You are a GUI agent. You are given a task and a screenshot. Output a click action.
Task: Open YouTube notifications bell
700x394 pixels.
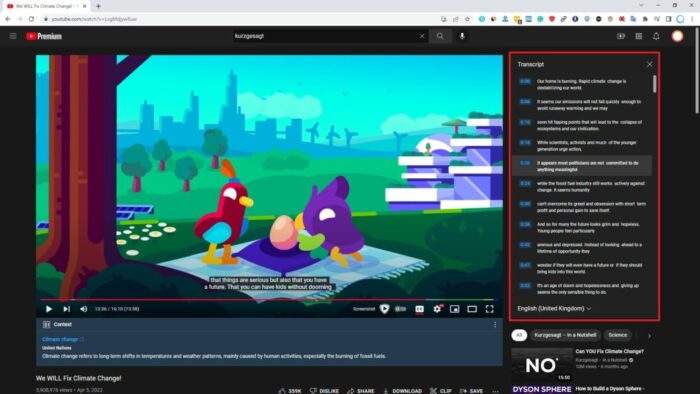pos(656,36)
